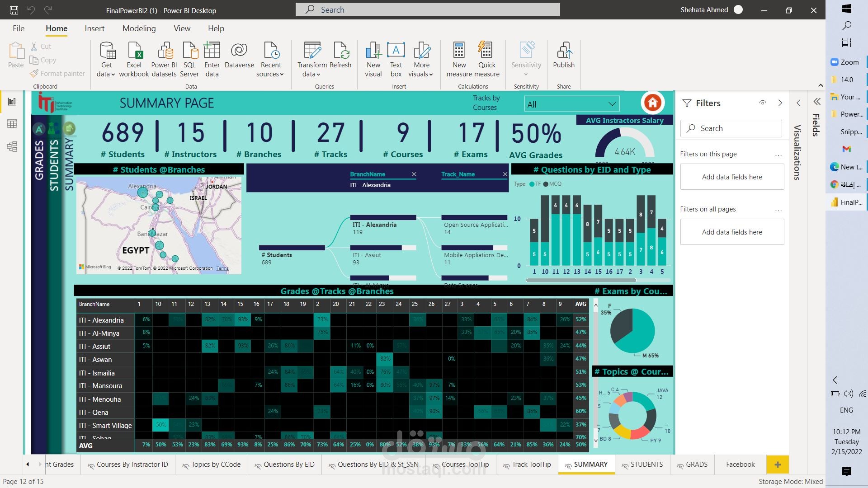
Task: Click the Questions chart horizontal scrollbar
Action: pyautogui.click(x=581, y=280)
